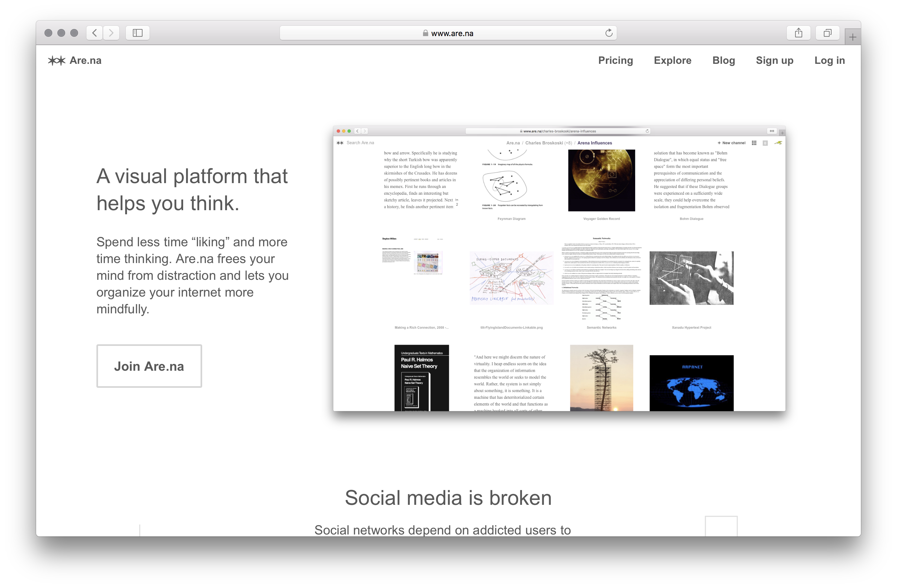The height and width of the screenshot is (588, 897).
Task: Open the Naive Set Theory book cover
Action: point(421,378)
